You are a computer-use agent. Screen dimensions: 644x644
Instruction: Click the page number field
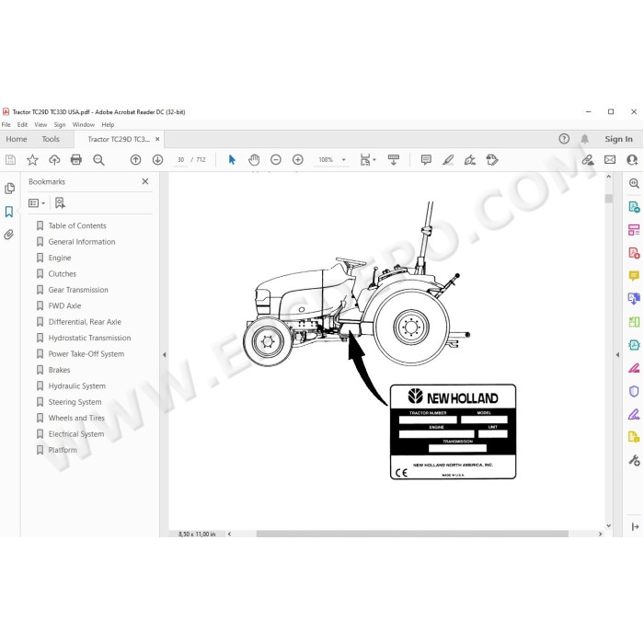(180, 160)
